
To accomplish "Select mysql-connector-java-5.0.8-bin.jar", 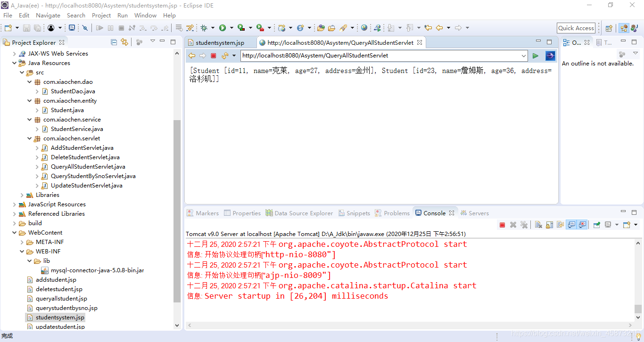I will point(97,270).
